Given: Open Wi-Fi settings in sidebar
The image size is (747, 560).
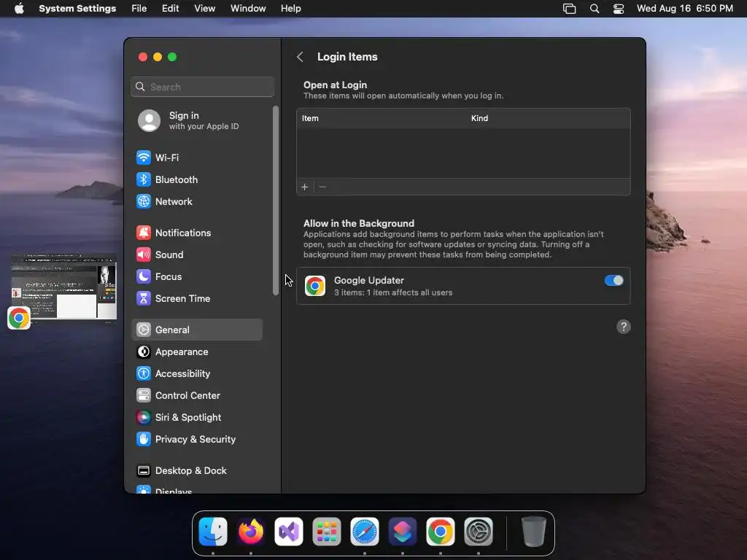Looking at the screenshot, I should (197, 157).
